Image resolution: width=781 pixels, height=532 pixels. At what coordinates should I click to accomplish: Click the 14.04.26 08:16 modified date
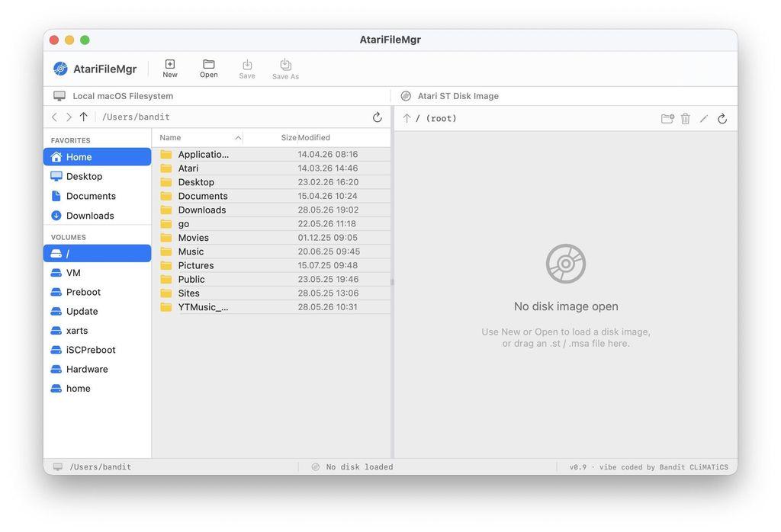328,154
